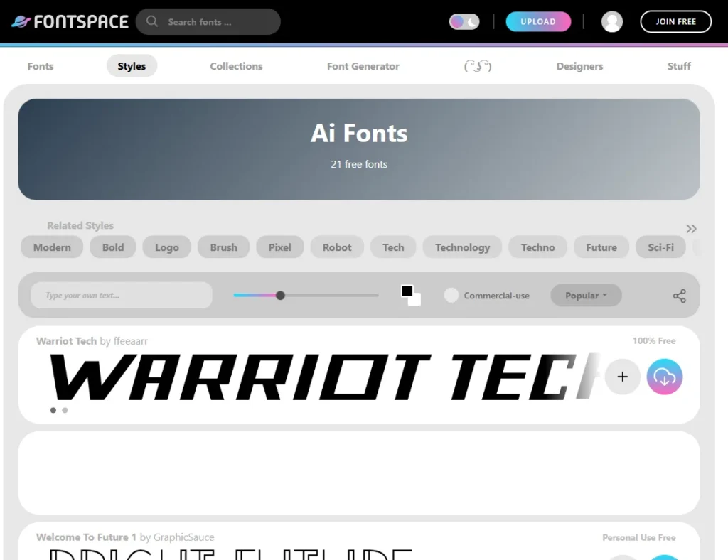This screenshot has height=560, width=728.
Task: Open the text emoticon face tab
Action: click(478, 66)
